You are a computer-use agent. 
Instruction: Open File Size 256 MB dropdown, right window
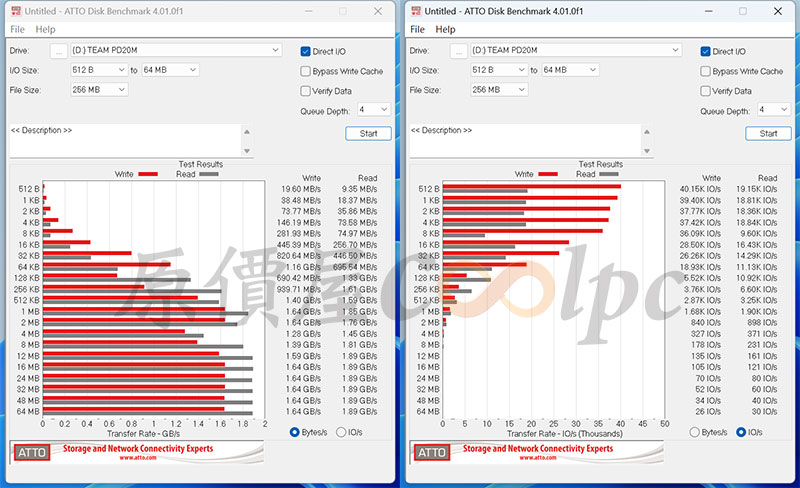click(499, 90)
